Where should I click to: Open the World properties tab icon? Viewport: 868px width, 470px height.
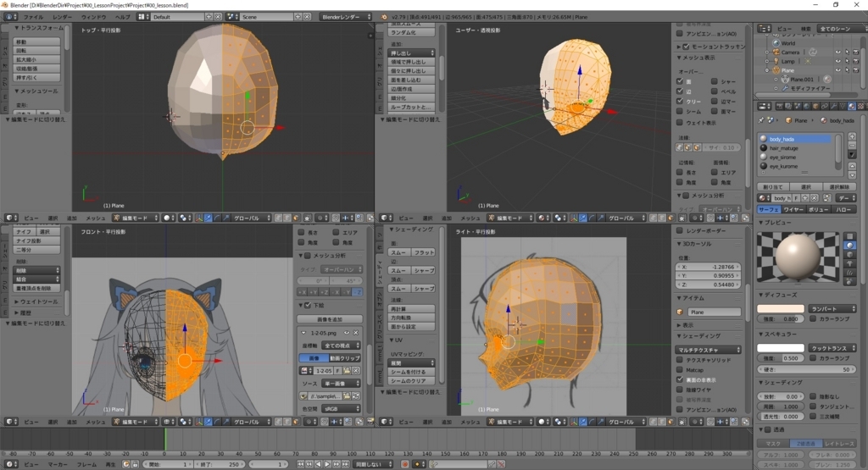coord(807,106)
